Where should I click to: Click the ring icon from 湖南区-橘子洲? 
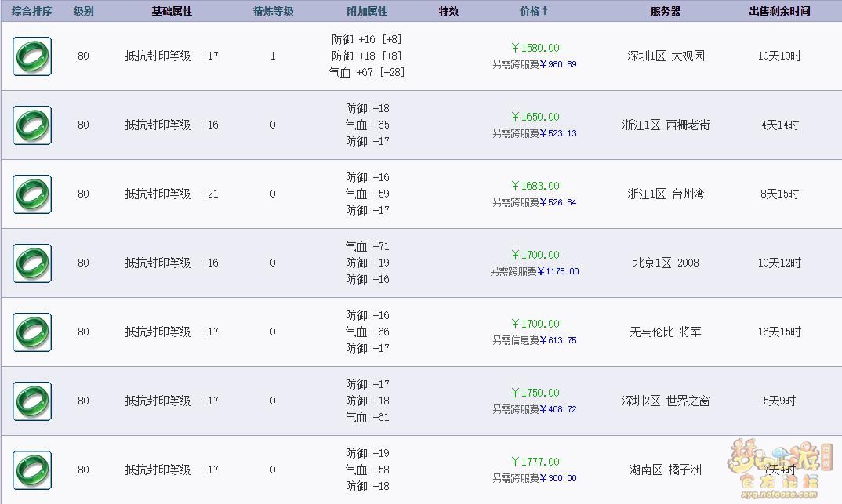(x=32, y=470)
